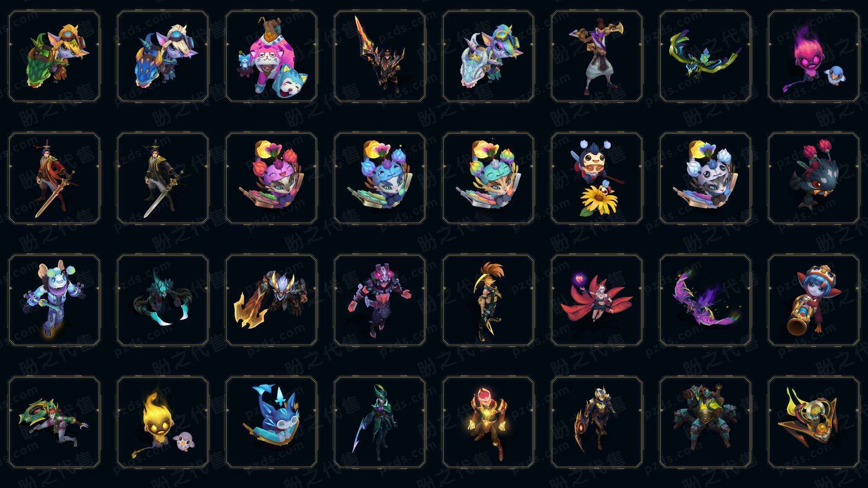Open the red nine-tailed fox character tile
The width and height of the screenshot is (868, 488).
(597, 300)
